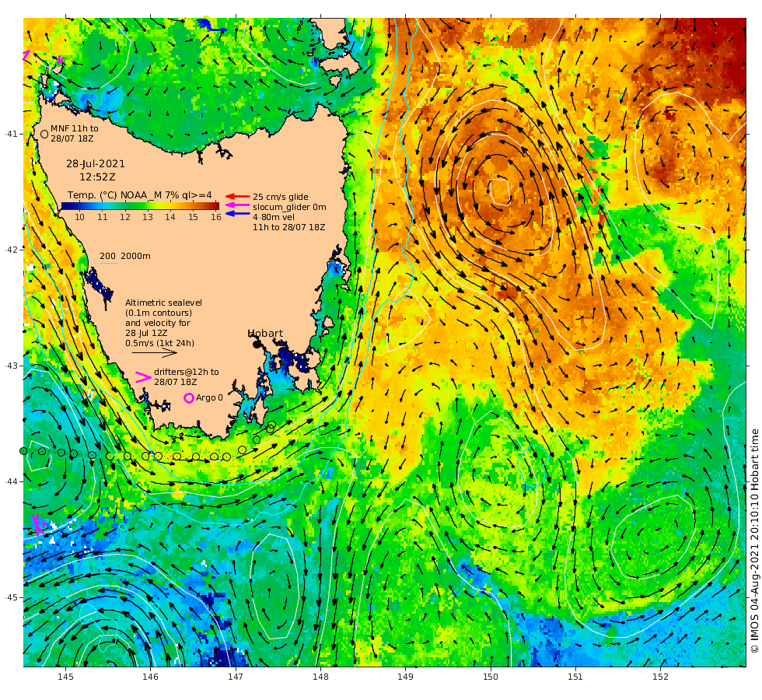Click the '4-80m vel' legend text
The width and height of the screenshot is (762, 700).
274,217
